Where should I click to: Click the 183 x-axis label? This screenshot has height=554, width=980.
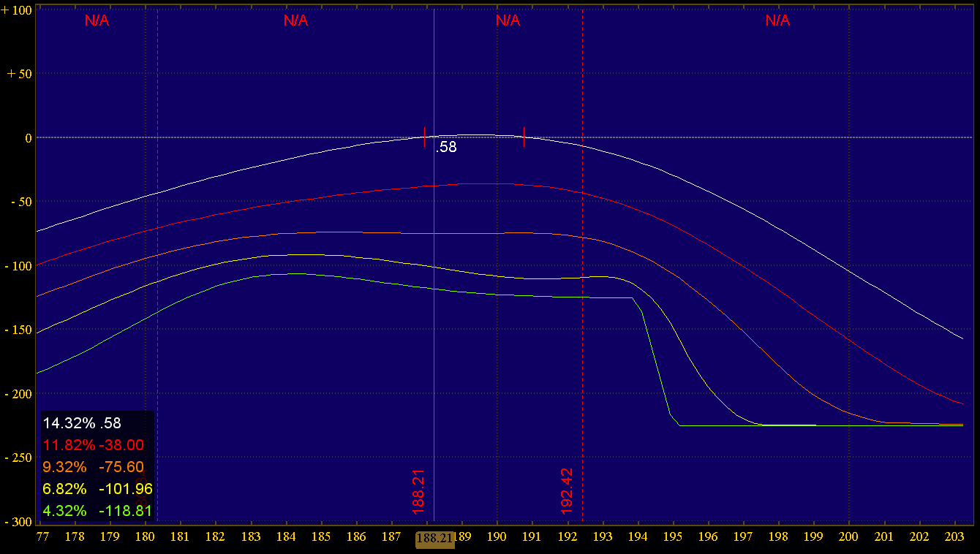pos(251,537)
